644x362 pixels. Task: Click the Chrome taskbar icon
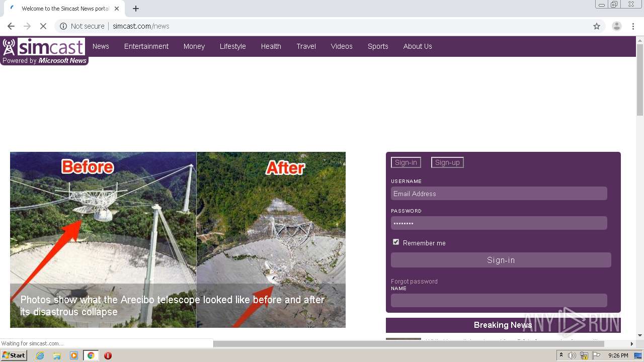[x=91, y=355]
